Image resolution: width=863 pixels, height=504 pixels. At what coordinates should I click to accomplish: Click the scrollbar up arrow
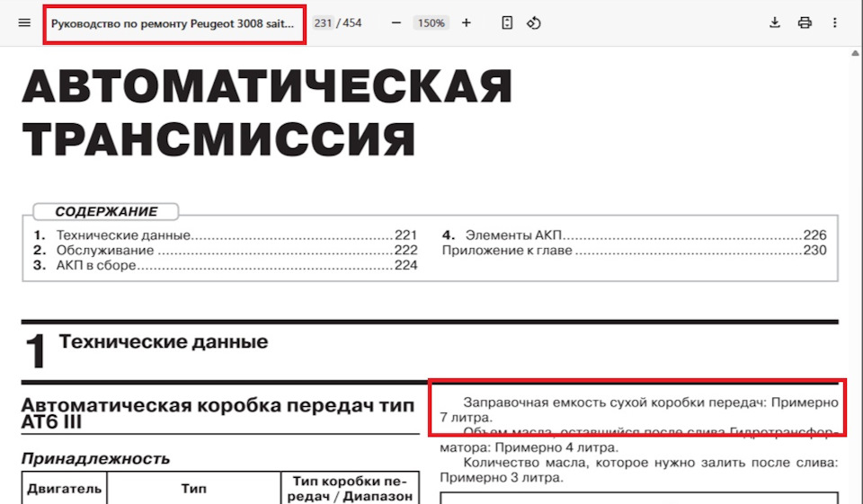click(855, 53)
